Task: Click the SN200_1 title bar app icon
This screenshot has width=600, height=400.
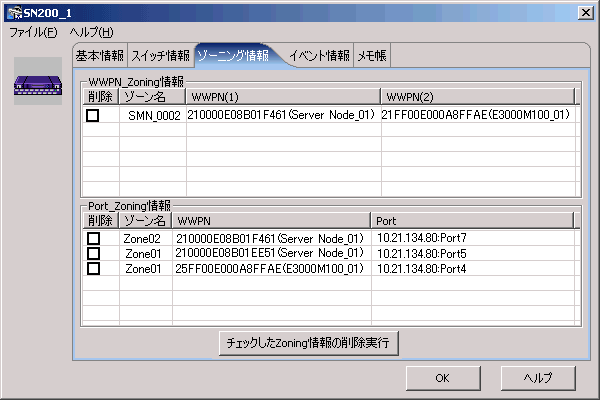Action: tap(15, 13)
